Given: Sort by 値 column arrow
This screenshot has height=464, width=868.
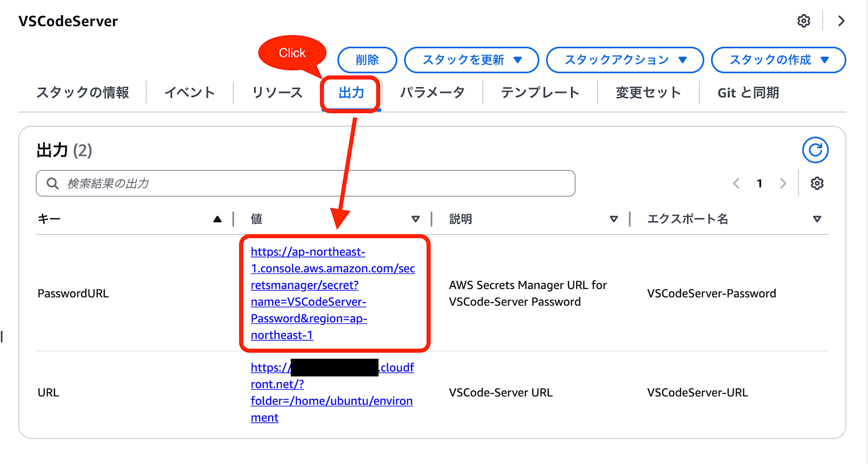Looking at the screenshot, I should pyautogui.click(x=415, y=219).
